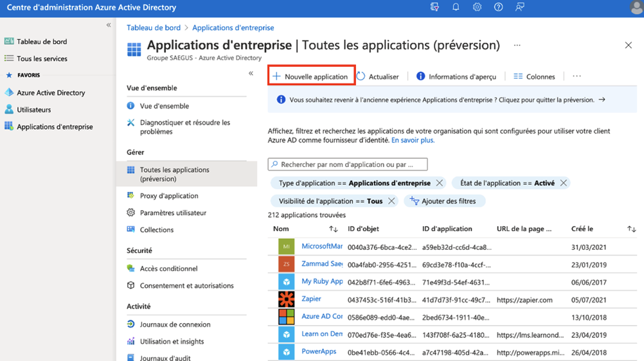The image size is (644, 361).
Task: Open the Zapier application link
Action: [x=311, y=299]
